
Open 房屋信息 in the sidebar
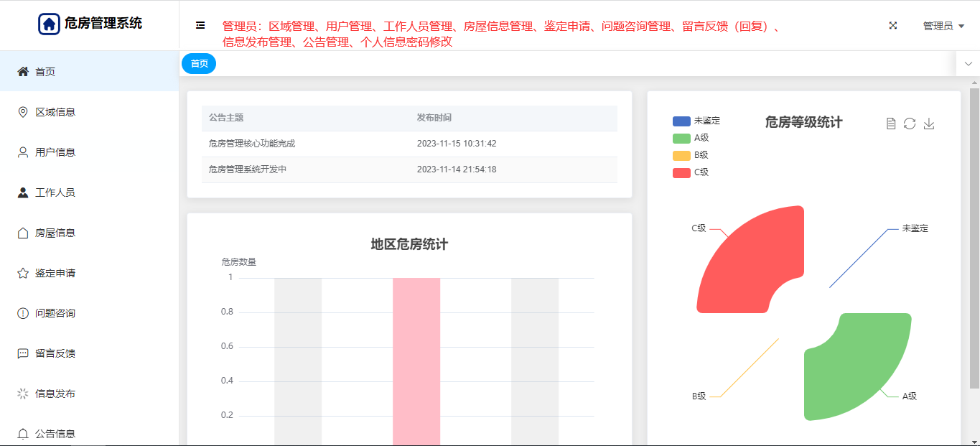click(89, 233)
